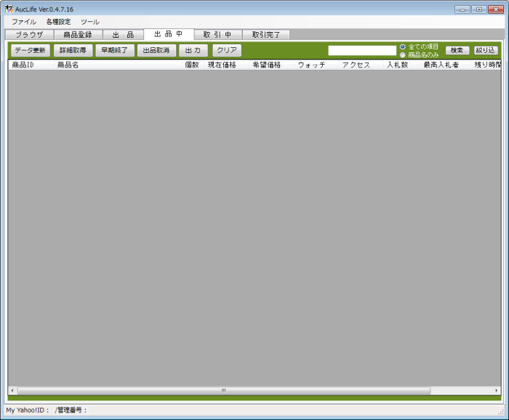Image resolution: width=509 pixels, height=420 pixels.
Task: Sort by the アクセス column header
Action: pos(361,65)
